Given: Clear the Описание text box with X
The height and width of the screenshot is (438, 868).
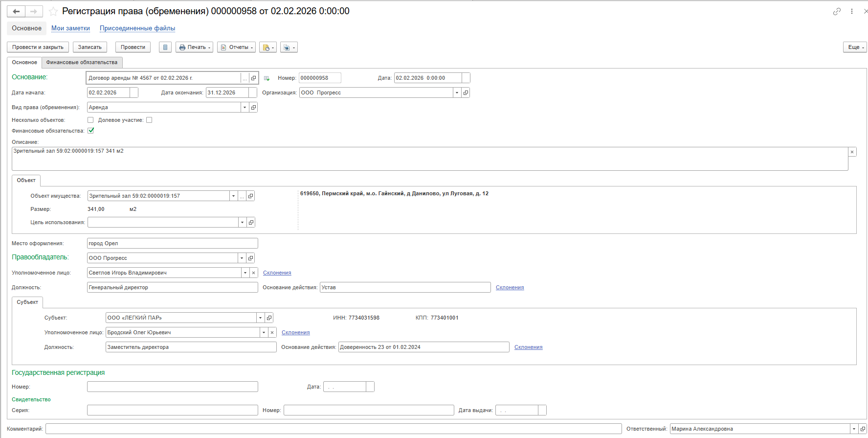Looking at the screenshot, I should click(852, 152).
